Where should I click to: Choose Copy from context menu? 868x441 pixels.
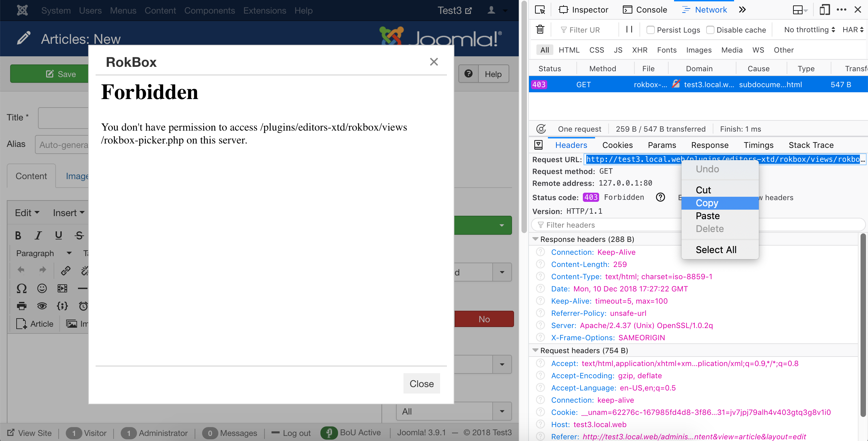pos(720,203)
